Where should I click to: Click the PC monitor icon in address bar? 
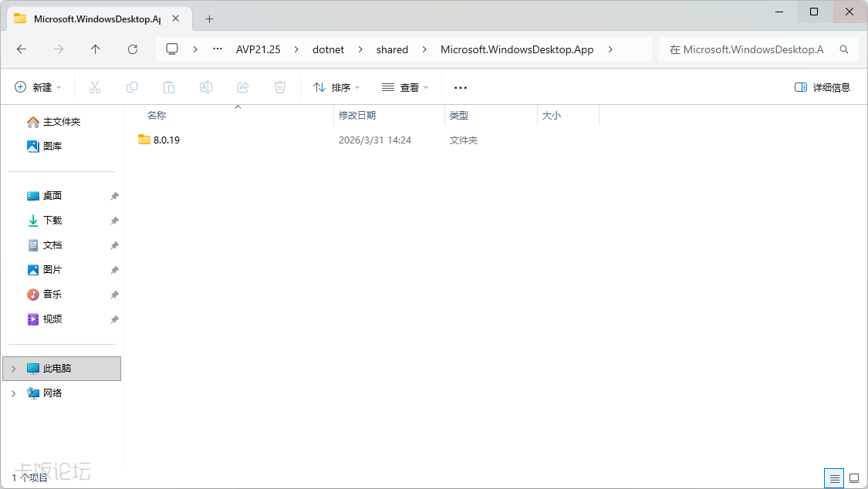pyautogui.click(x=172, y=49)
